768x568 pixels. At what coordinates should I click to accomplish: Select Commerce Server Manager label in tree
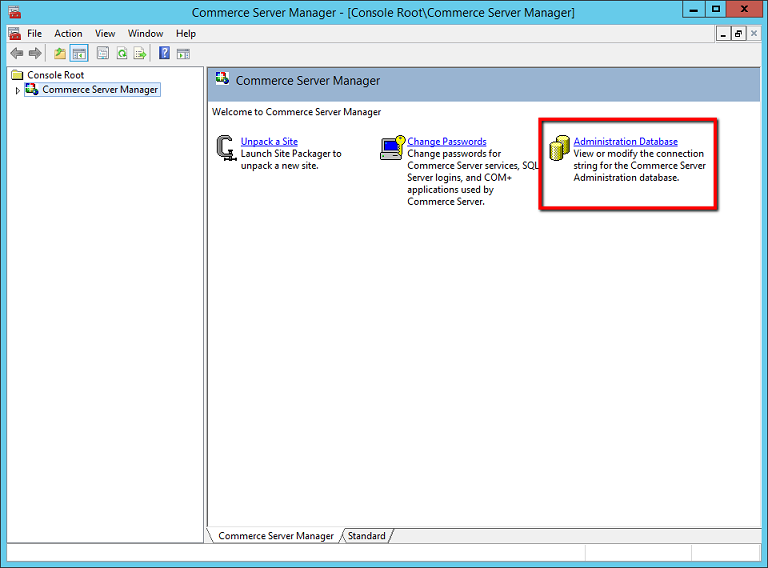[100, 90]
